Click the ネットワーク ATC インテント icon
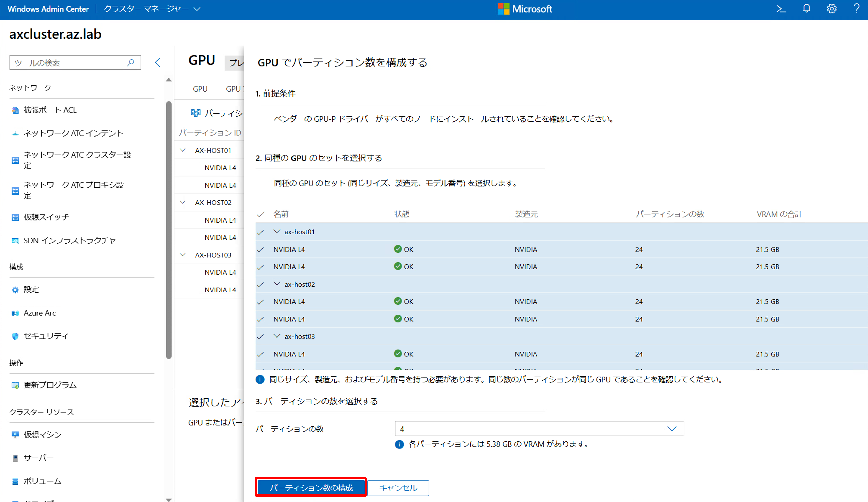Viewport: 868px width, 502px height. [x=15, y=134]
